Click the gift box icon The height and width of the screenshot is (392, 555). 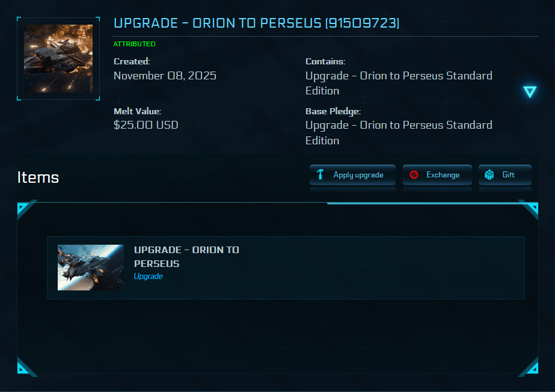[x=489, y=175]
